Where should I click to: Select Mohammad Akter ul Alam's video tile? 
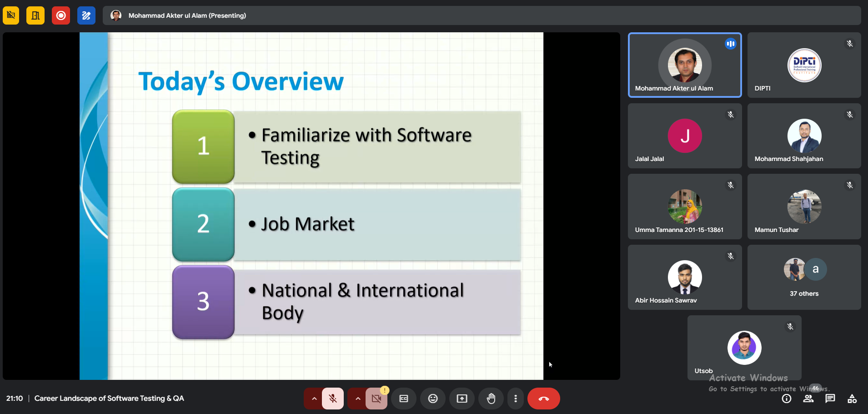point(684,65)
